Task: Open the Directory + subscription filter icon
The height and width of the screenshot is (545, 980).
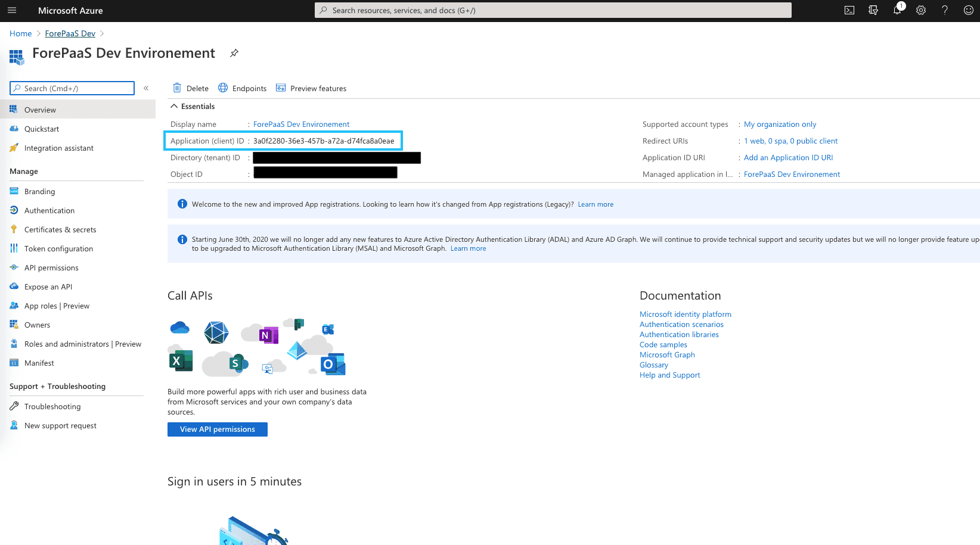Action: [873, 10]
